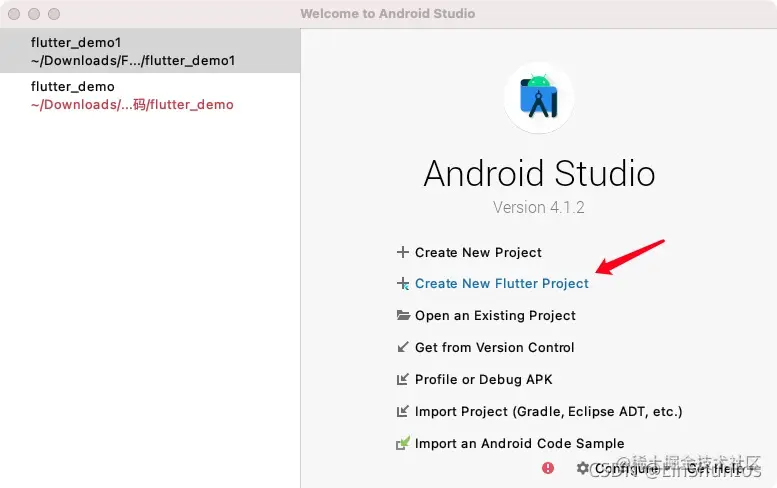The image size is (777, 488).
Task: Click the green check icon for Android Code Sample
Action: click(403, 443)
